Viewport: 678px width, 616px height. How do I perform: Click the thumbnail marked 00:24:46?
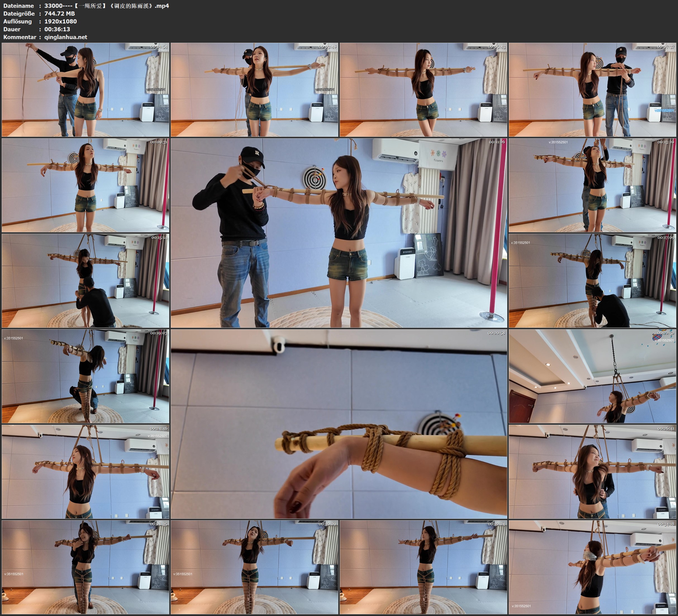coord(85,472)
